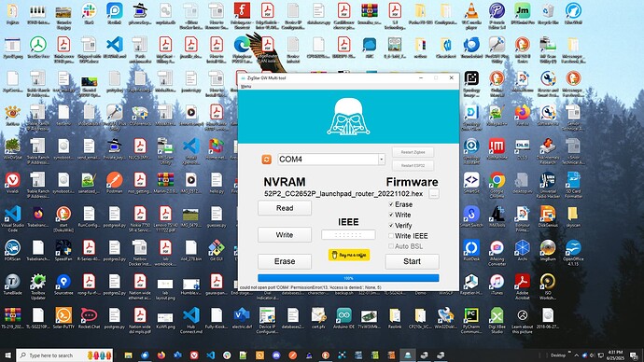The height and width of the screenshot is (362, 644).
Task: Click the Windows Start button
Action: [x=7, y=355]
